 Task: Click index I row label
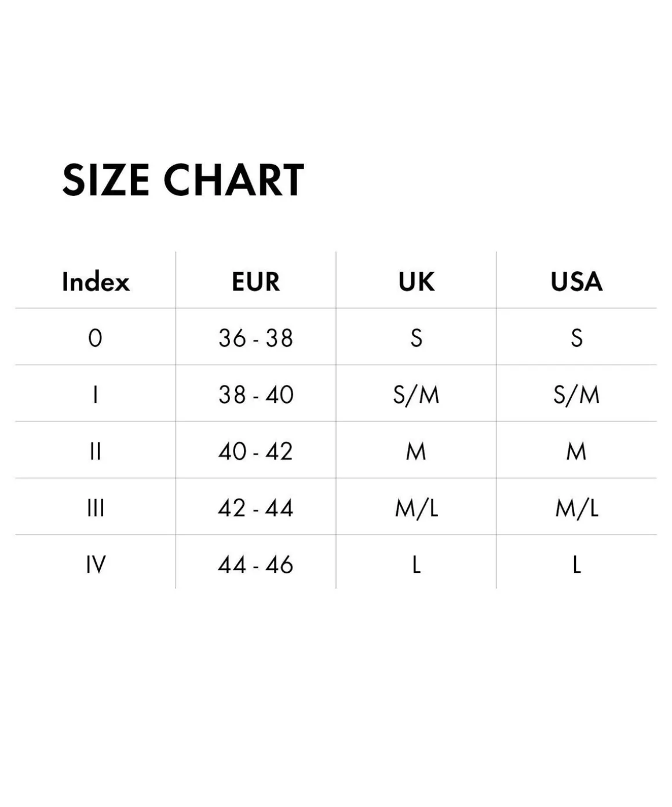click(x=96, y=395)
